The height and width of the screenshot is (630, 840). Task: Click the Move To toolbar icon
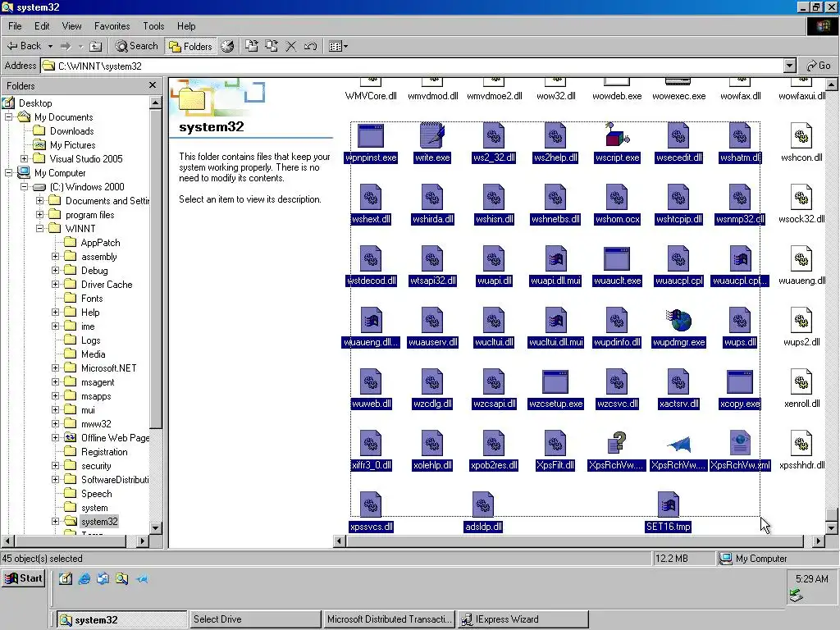(x=251, y=46)
